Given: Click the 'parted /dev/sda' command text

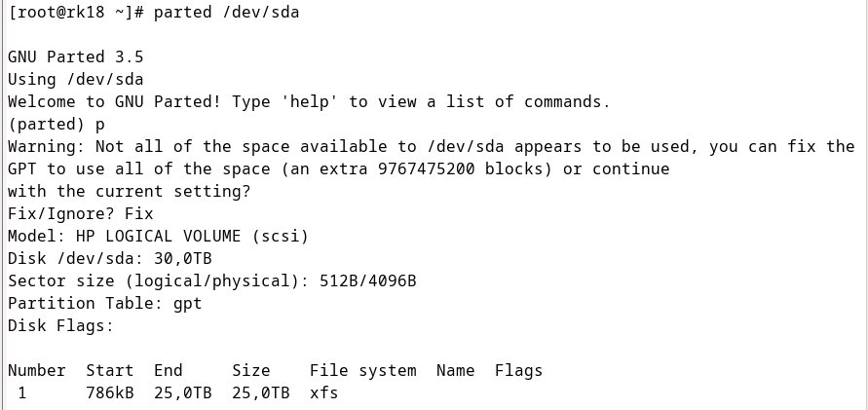Looking at the screenshot, I should click(x=226, y=12).
